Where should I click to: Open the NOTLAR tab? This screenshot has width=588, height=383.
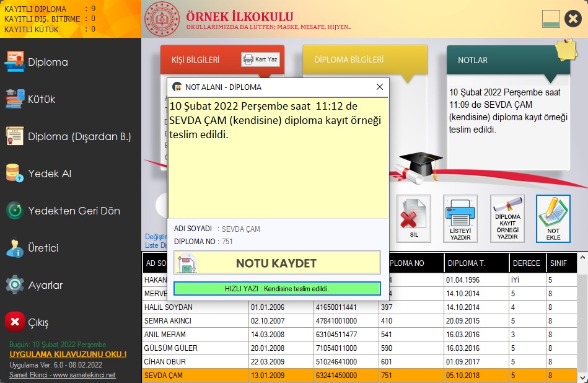pyautogui.click(x=472, y=59)
